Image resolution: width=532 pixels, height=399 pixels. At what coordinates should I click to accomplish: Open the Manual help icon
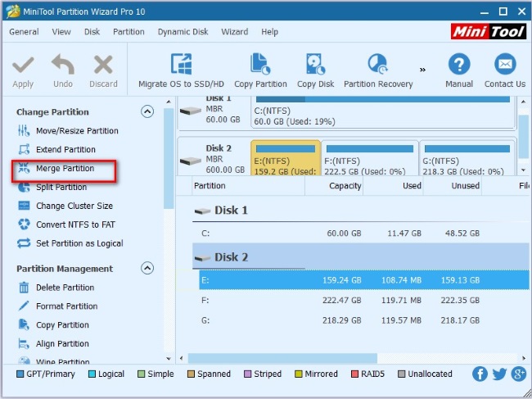(x=459, y=66)
